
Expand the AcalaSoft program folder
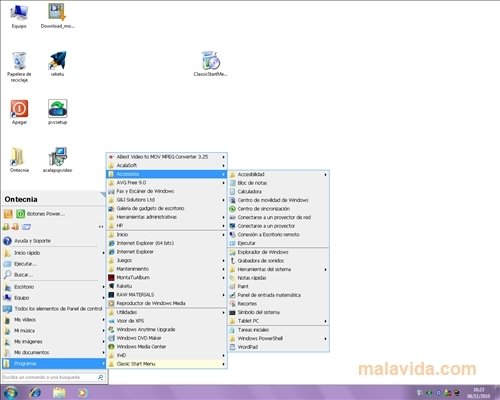click(167, 165)
